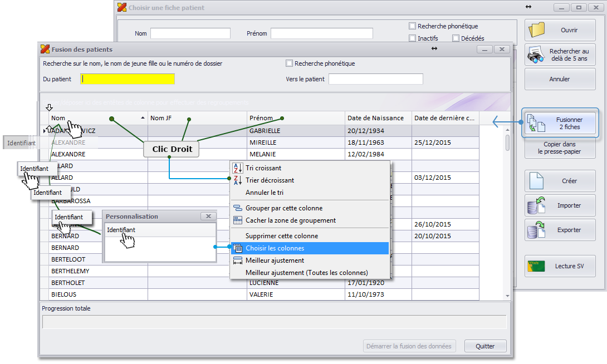607x364 pixels.
Task: Click the Progression totale progress bar
Action: point(274,322)
